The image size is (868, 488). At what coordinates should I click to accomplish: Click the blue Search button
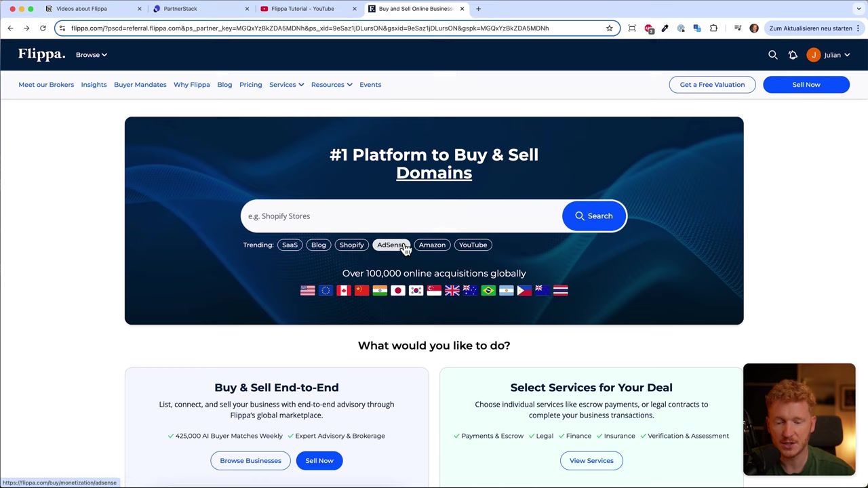(x=594, y=216)
